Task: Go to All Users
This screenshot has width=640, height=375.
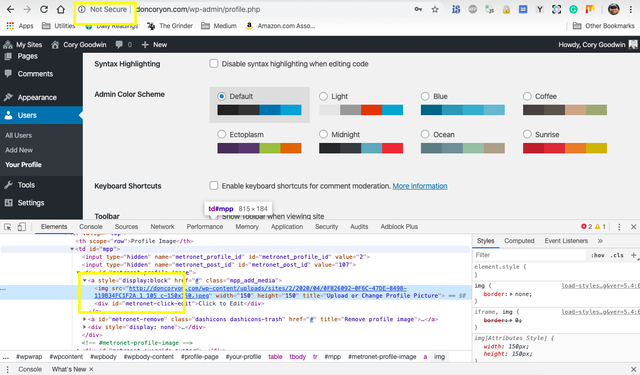Action: click(18, 135)
